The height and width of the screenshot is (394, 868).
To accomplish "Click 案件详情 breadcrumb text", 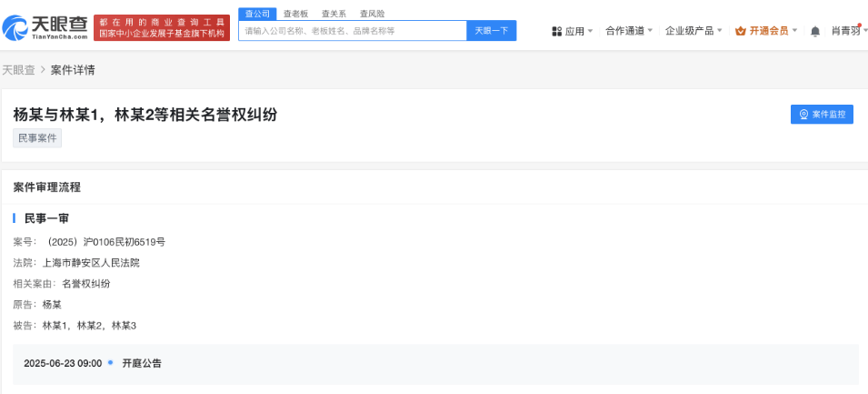I will point(73,70).
